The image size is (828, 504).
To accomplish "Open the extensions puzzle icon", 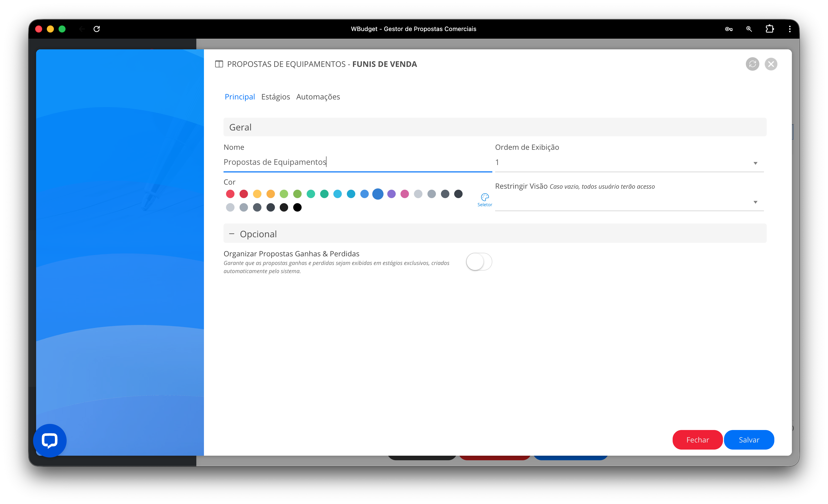I will pyautogui.click(x=770, y=29).
